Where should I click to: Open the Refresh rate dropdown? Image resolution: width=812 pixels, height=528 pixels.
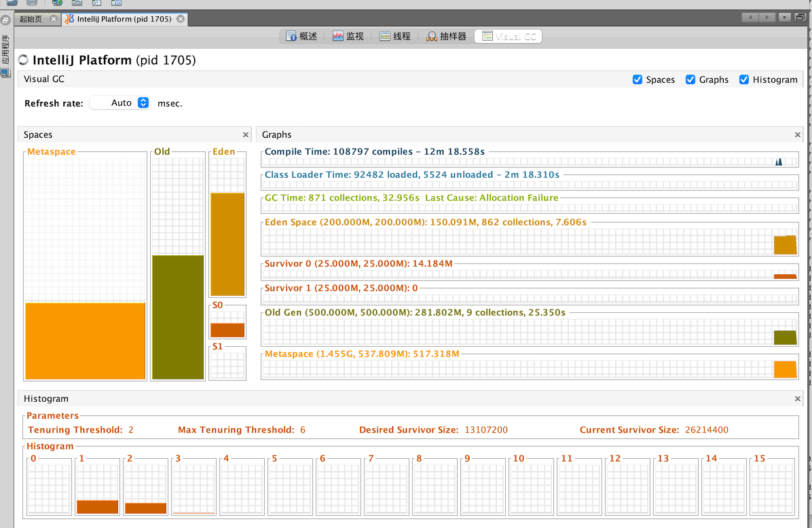tap(143, 103)
